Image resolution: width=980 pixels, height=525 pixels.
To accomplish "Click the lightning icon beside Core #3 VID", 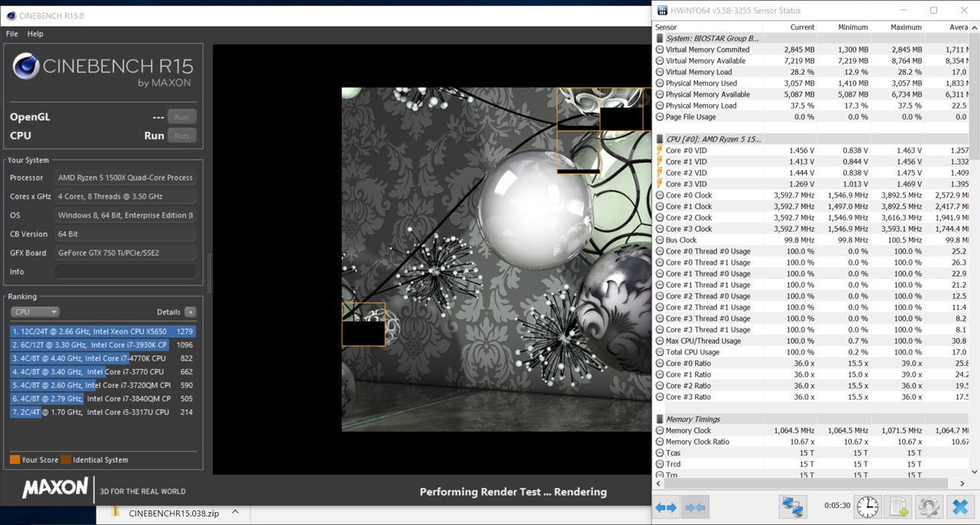I will coord(660,184).
